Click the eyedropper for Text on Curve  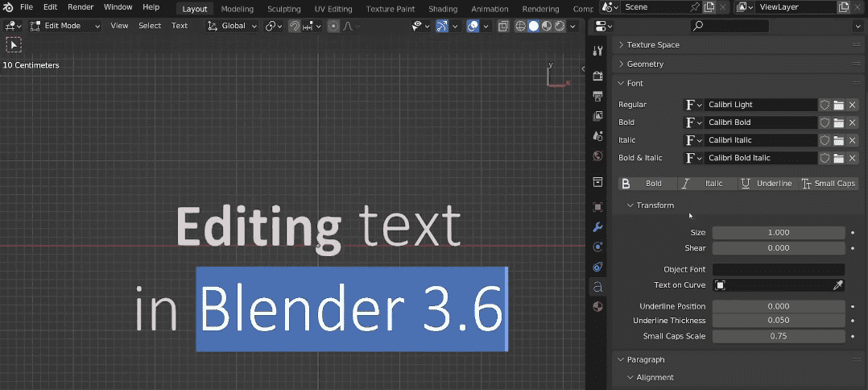point(838,285)
